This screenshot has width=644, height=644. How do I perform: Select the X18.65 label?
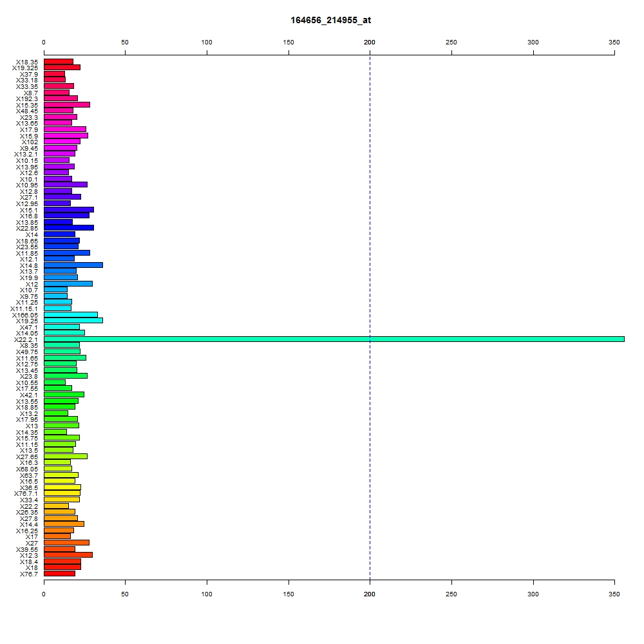pos(27,241)
